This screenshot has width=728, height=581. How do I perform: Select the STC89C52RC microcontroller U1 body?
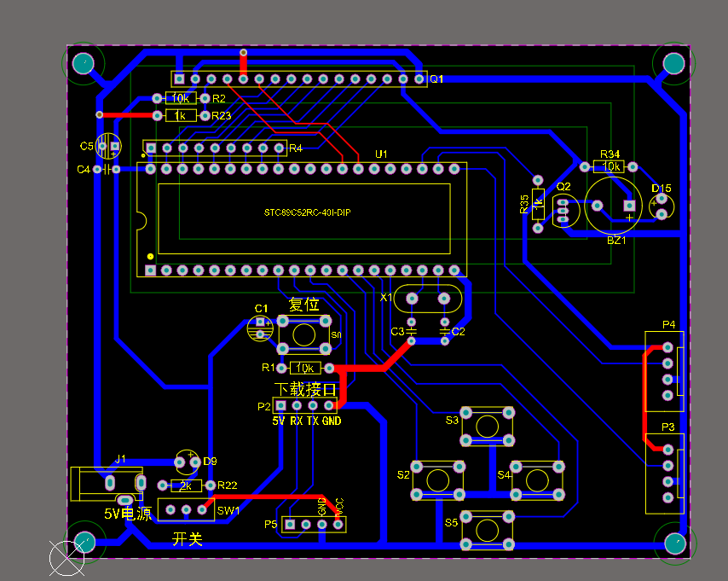click(x=302, y=219)
